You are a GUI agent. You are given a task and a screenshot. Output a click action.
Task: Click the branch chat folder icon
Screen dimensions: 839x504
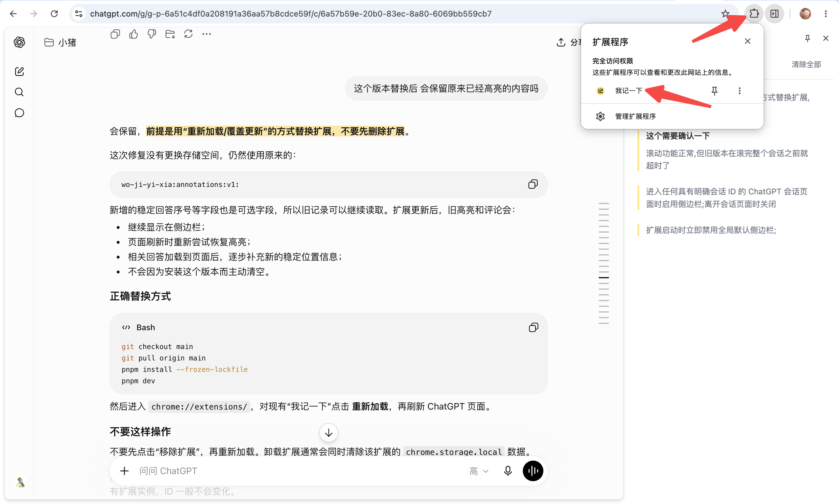coord(170,34)
